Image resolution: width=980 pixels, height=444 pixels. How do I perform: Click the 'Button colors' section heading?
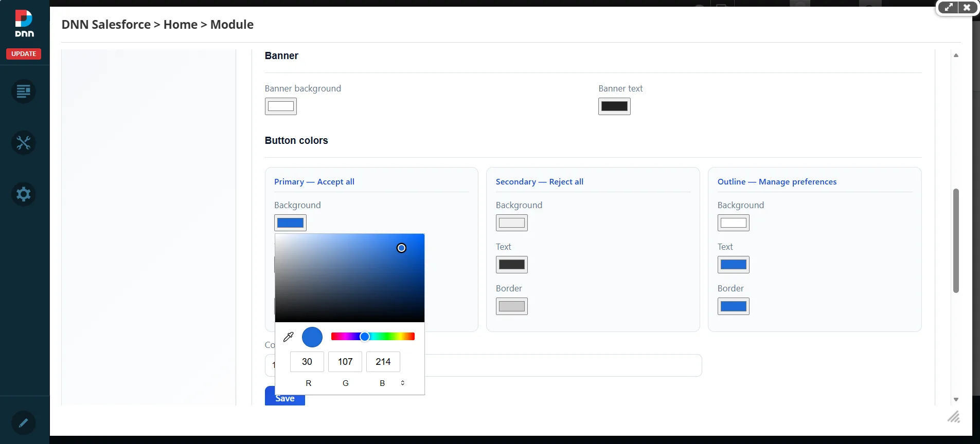(x=296, y=140)
